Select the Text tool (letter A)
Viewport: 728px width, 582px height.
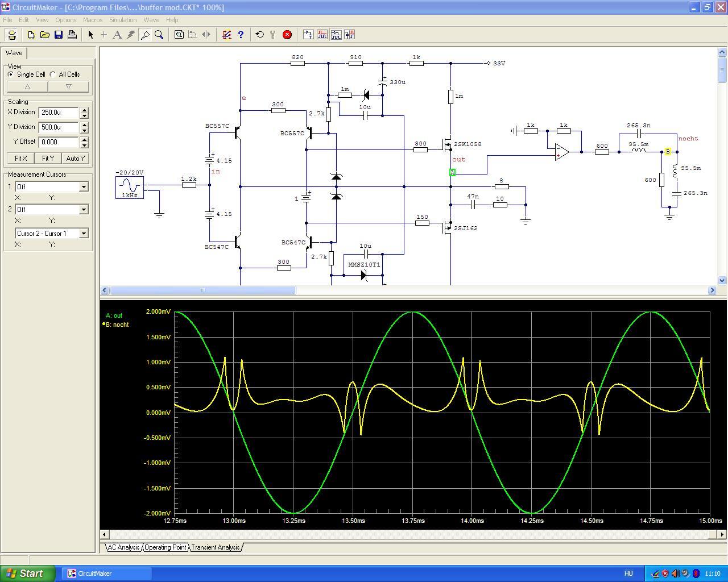pyautogui.click(x=117, y=35)
